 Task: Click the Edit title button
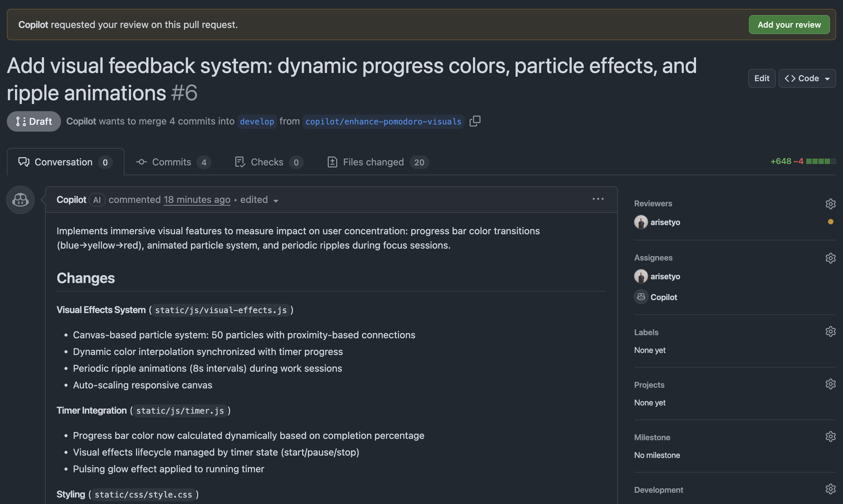[x=761, y=78]
